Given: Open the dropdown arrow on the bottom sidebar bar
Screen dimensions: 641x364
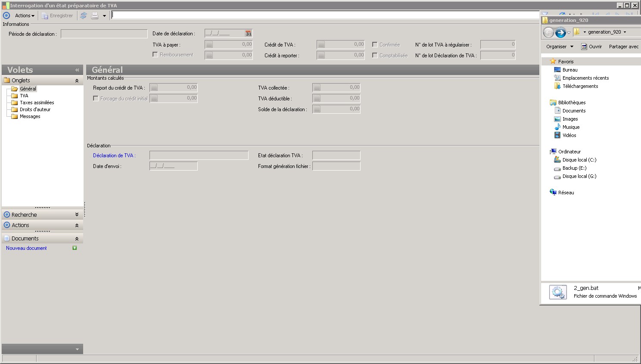Looking at the screenshot, I should pos(78,349).
